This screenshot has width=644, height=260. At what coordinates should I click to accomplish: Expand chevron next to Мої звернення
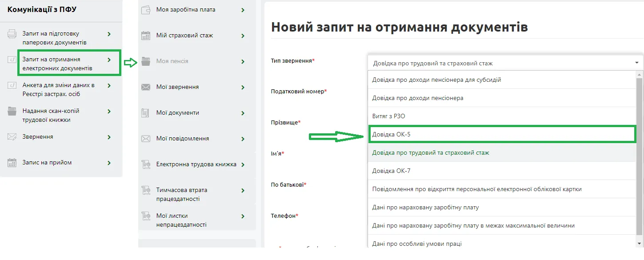point(243,88)
